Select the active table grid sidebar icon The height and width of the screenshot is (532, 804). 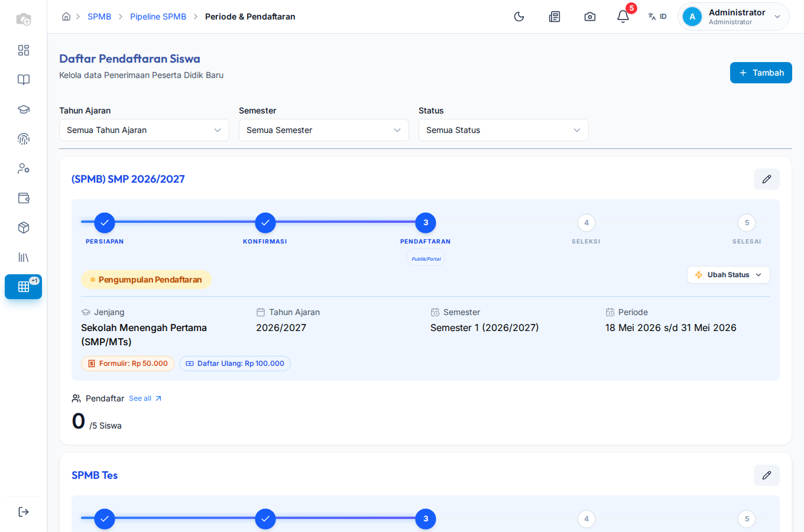[x=24, y=287]
